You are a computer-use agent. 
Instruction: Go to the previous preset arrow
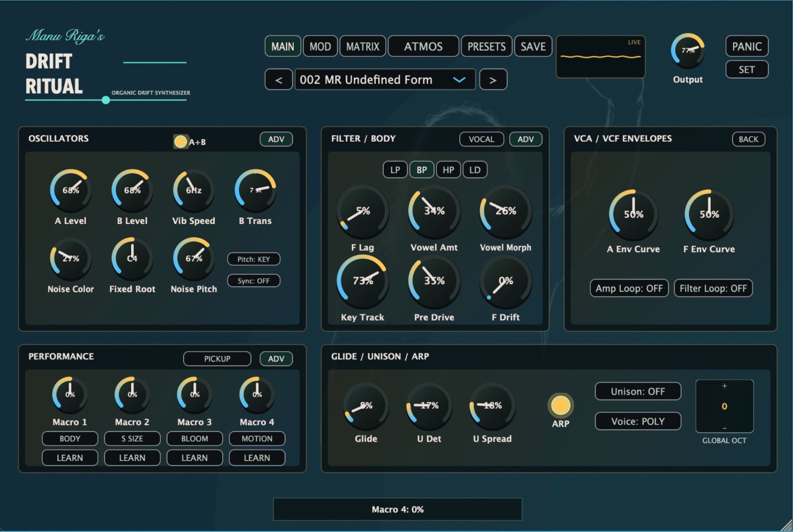click(x=278, y=80)
